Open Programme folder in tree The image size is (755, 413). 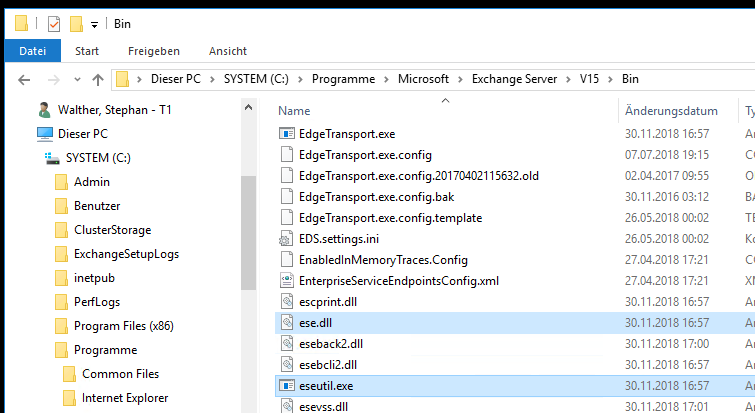tap(105, 350)
